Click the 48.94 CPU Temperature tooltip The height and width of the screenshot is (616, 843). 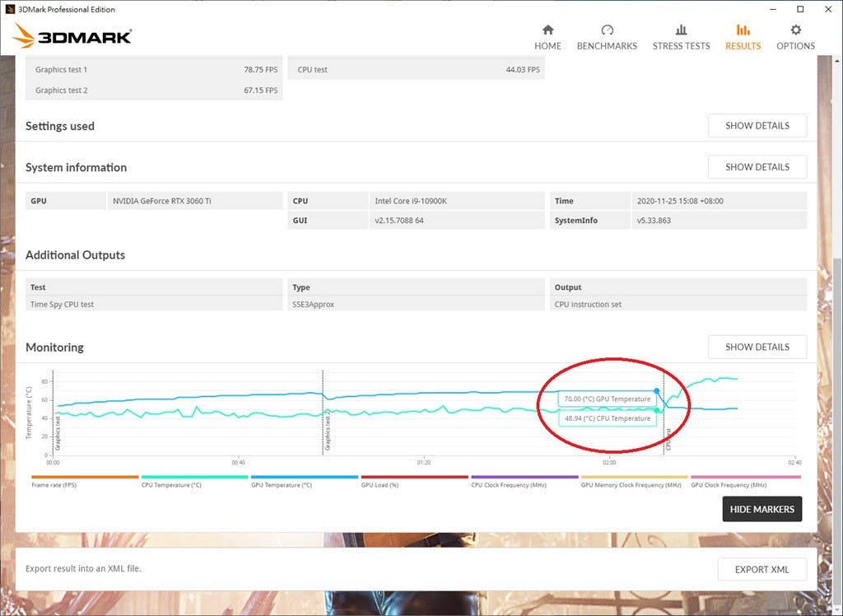click(608, 418)
